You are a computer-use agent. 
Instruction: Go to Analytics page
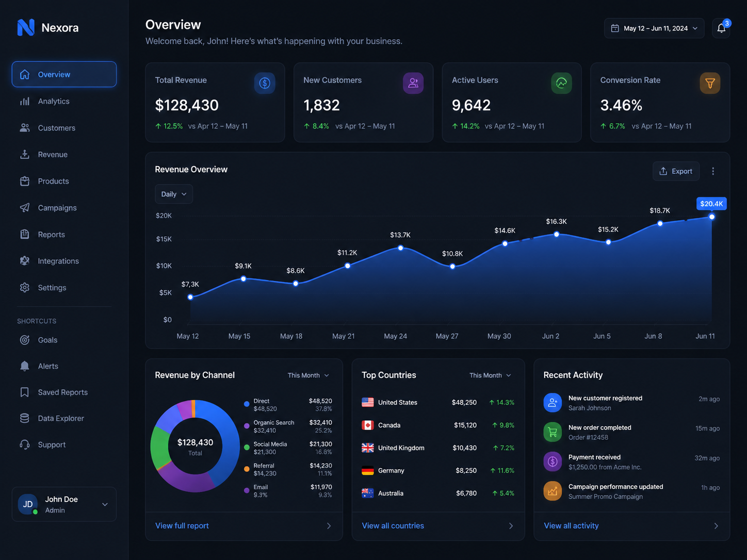(64, 101)
